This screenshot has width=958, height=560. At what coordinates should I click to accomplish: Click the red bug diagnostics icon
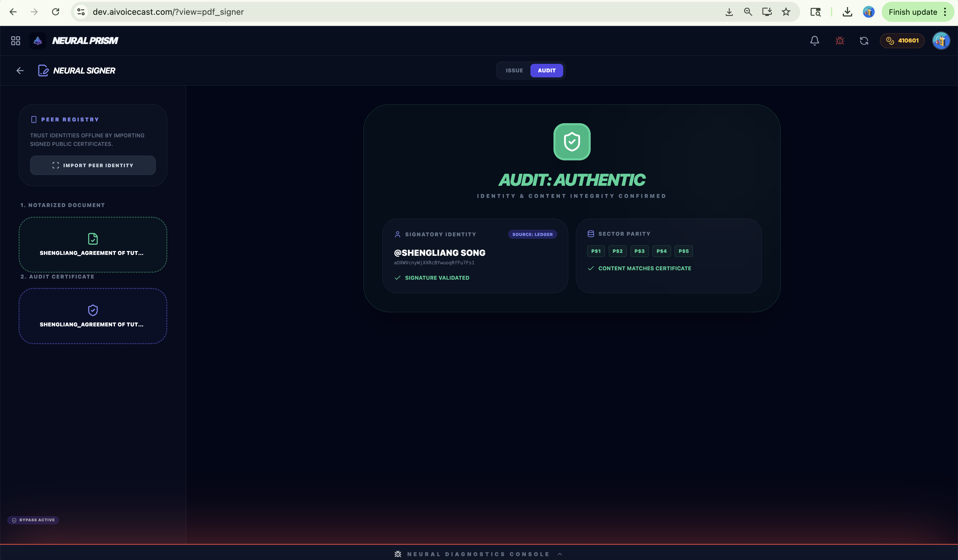840,41
